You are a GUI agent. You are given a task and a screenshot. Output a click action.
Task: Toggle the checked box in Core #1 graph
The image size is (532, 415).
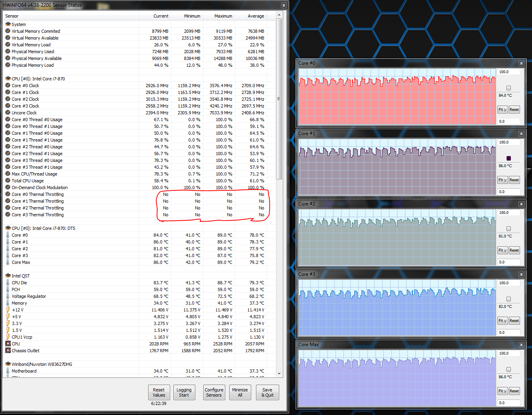point(508,158)
